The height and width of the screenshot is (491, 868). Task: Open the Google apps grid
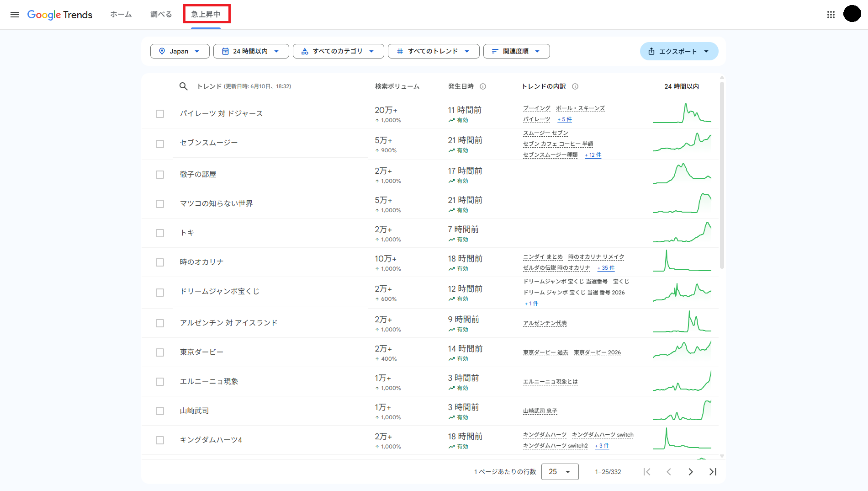[831, 15]
